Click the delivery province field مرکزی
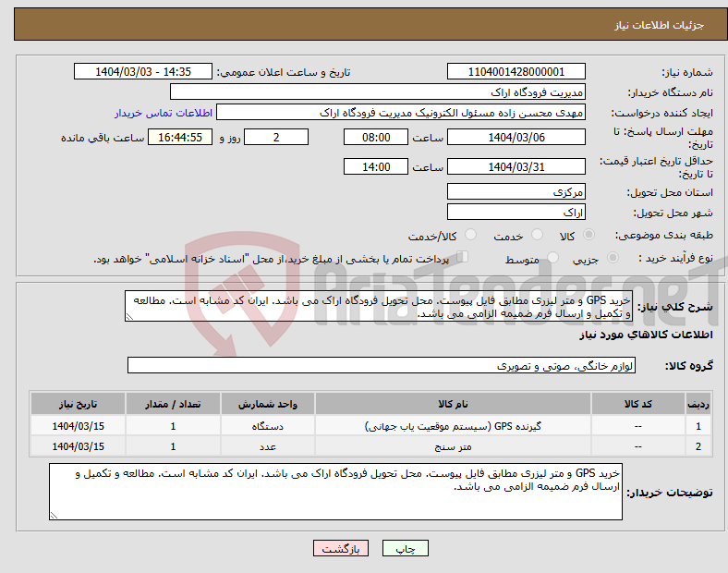Screen dimensions: 728x573 coord(516,191)
